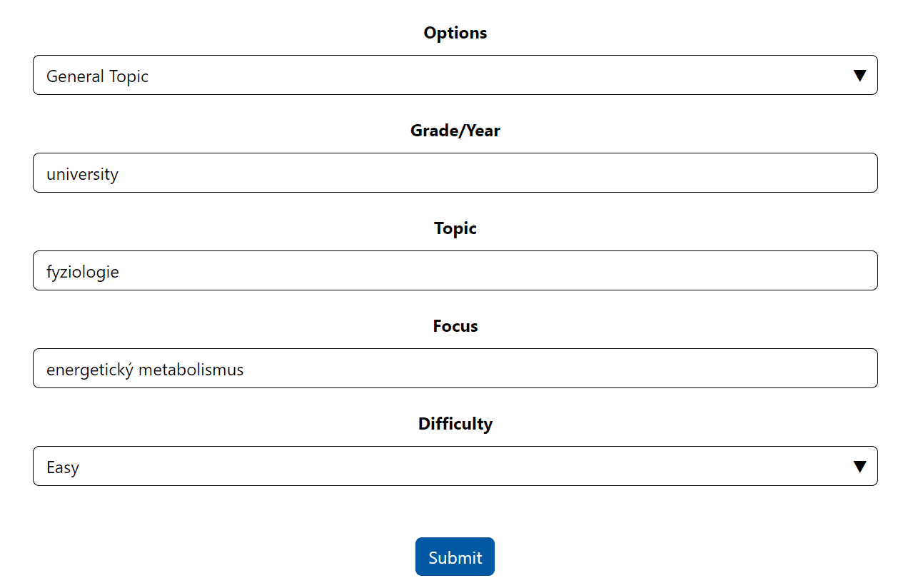Click the Options label
Image resolution: width=923 pixels, height=588 pixels.
click(455, 33)
